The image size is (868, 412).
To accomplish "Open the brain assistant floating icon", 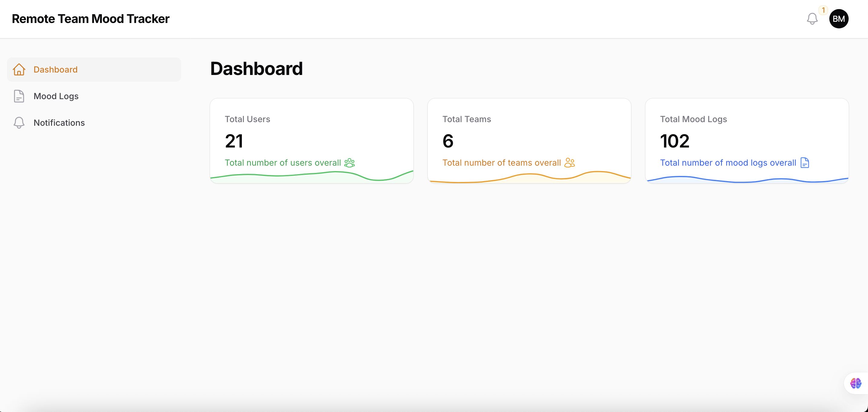I will pos(856,383).
